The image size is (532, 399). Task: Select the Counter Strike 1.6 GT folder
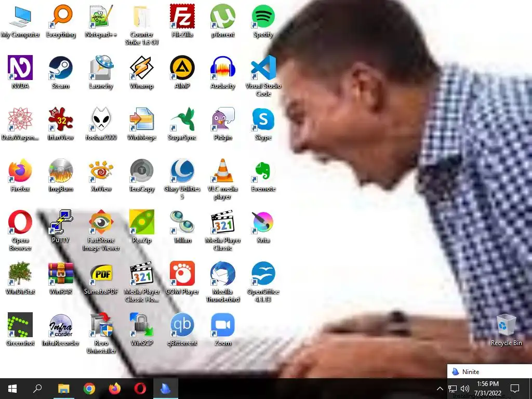point(141,25)
